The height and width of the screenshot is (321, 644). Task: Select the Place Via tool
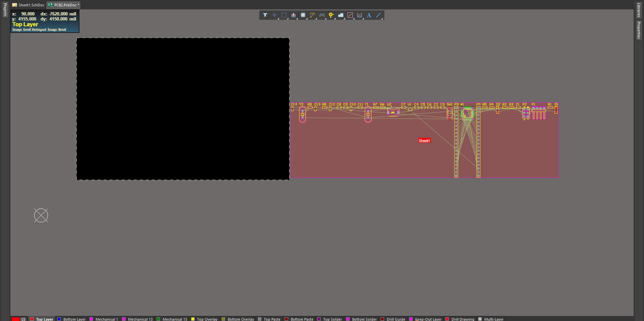tap(331, 15)
